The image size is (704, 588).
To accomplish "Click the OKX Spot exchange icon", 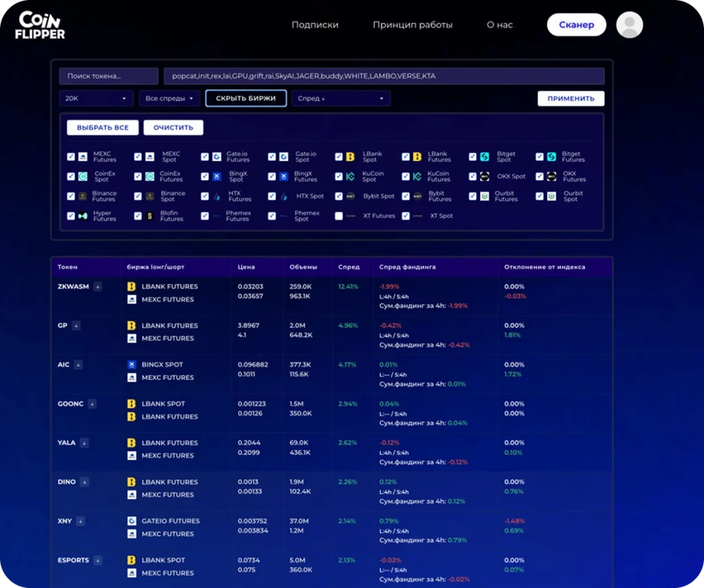I will click(485, 177).
